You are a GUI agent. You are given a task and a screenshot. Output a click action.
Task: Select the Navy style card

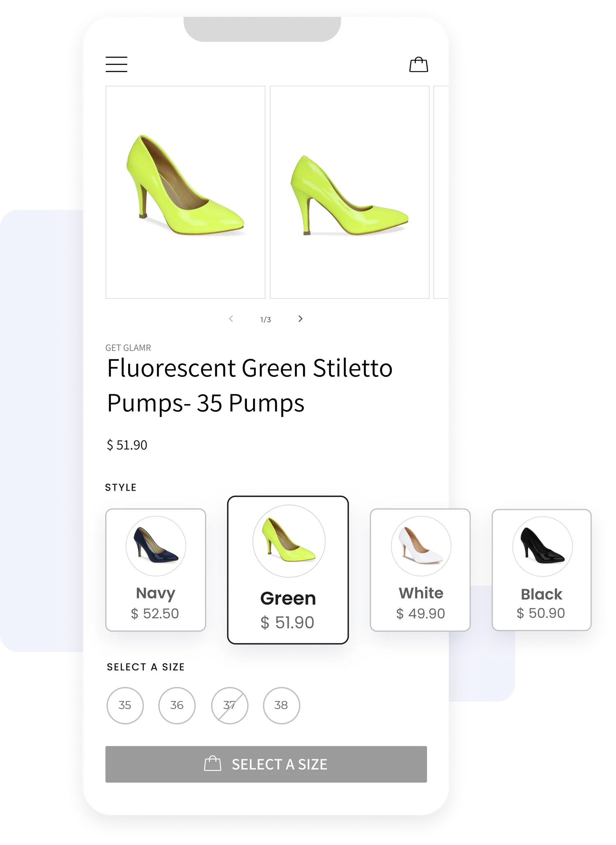pos(156,569)
